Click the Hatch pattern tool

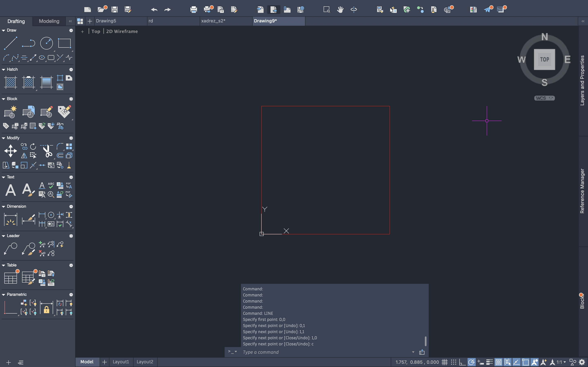tap(10, 82)
